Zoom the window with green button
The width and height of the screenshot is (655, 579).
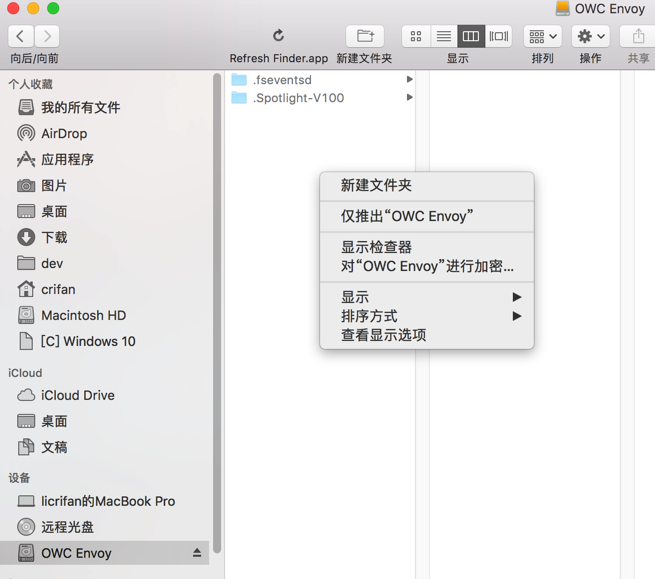[53, 8]
